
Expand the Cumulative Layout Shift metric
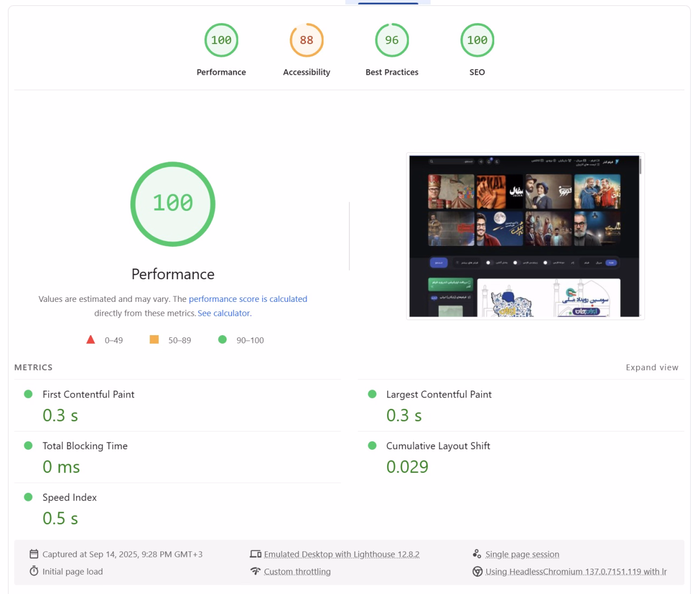coord(438,446)
